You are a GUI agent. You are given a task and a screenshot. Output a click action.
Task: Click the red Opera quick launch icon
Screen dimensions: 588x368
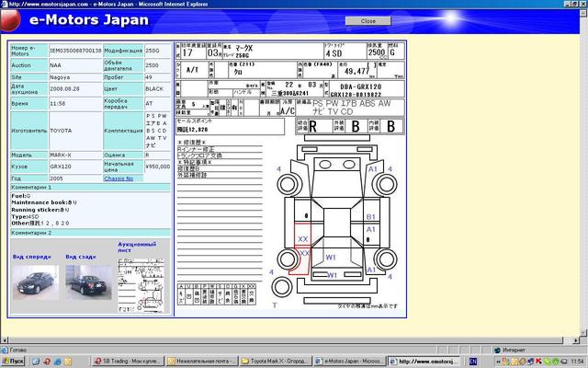coord(47,362)
